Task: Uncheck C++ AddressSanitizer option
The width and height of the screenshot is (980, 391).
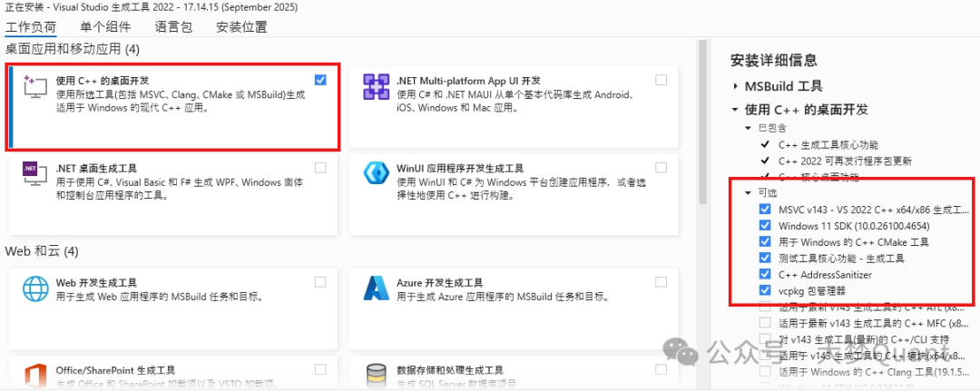Action: (x=765, y=274)
